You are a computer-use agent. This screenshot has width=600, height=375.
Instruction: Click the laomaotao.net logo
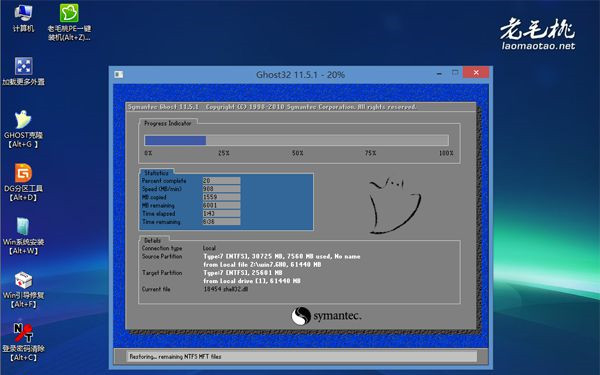[x=538, y=34]
